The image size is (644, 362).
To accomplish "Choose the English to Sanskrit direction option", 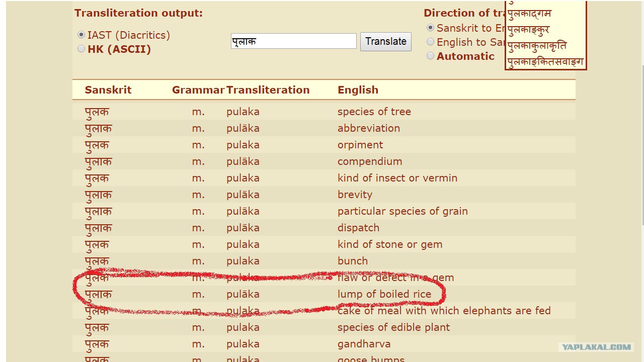I will click(430, 42).
